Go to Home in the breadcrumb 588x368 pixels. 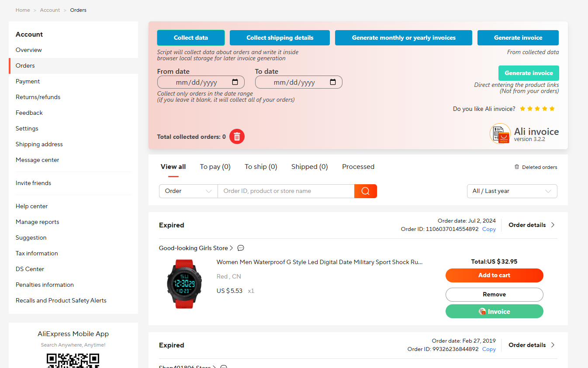coord(23,10)
